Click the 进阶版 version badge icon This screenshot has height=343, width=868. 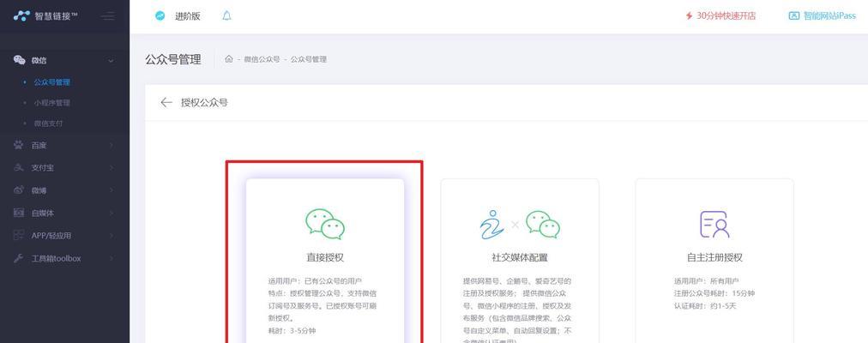coord(160,16)
